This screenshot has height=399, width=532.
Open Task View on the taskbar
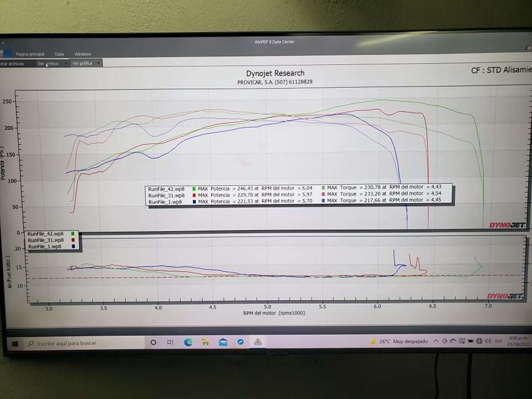pos(170,342)
